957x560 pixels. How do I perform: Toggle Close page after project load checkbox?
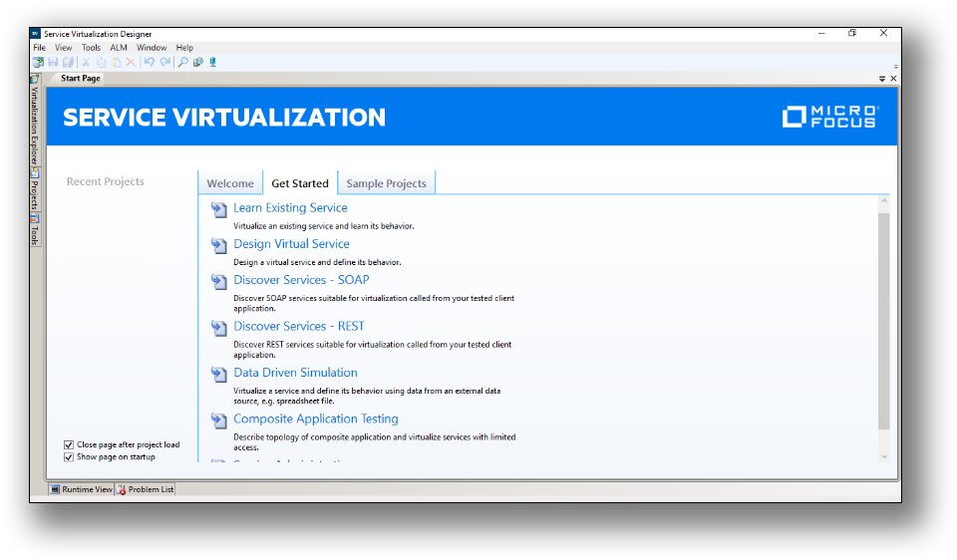69,444
